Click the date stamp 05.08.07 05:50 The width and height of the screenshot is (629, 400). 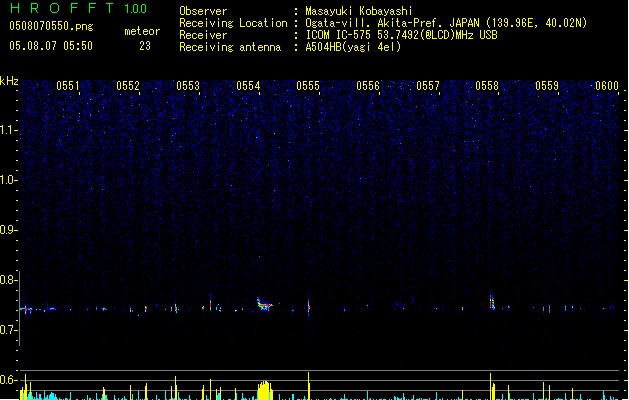(x=51, y=46)
